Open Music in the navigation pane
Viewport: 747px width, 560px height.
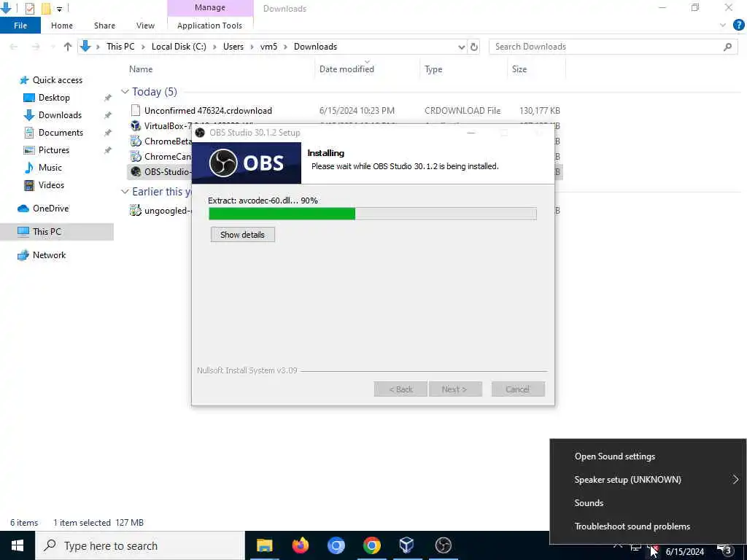click(50, 168)
